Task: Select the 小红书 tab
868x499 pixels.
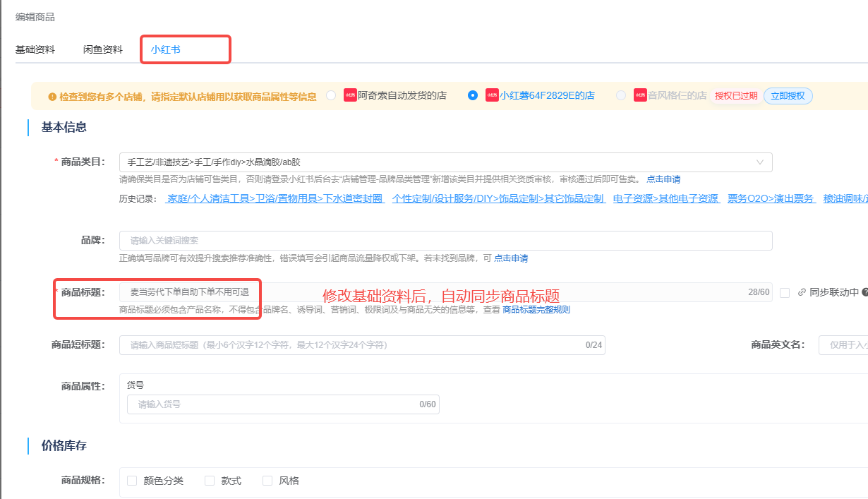Action: point(165,49)
